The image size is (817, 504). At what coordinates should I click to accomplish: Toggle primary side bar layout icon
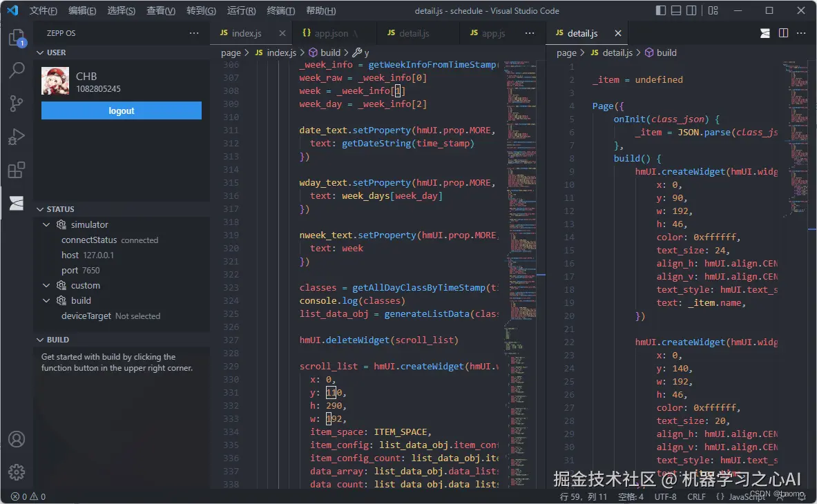(661, 10)
